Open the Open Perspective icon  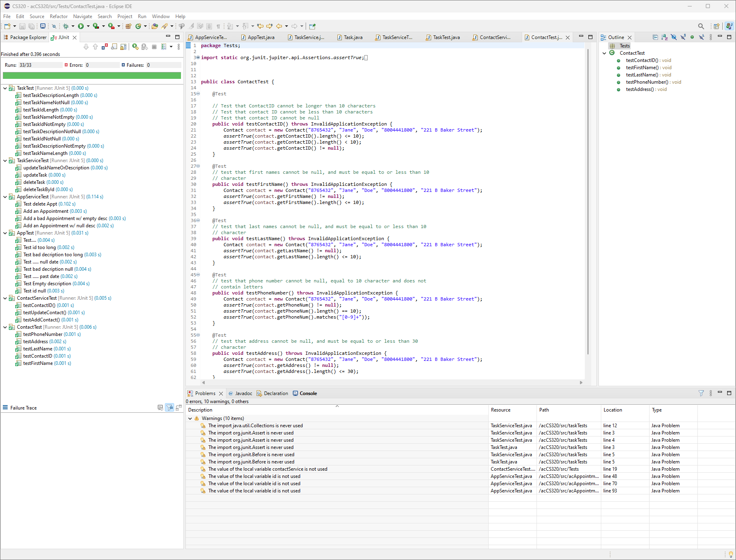pos(716,26)
